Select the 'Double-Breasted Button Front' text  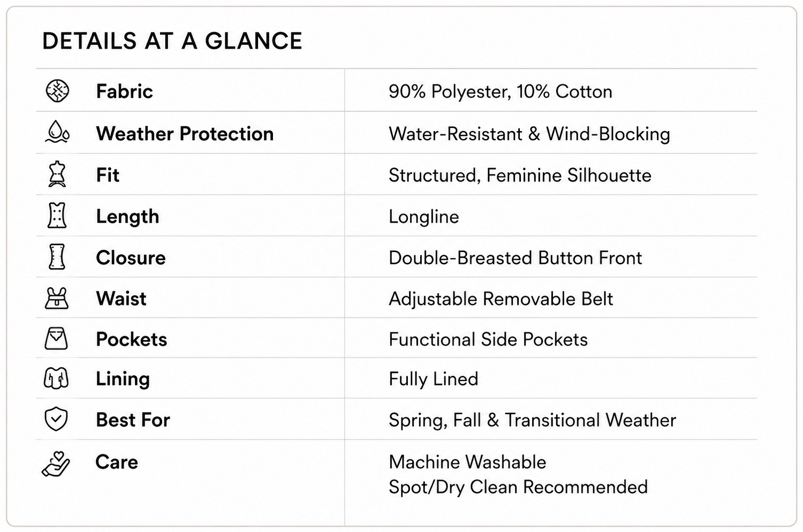[x=515, y=258]
